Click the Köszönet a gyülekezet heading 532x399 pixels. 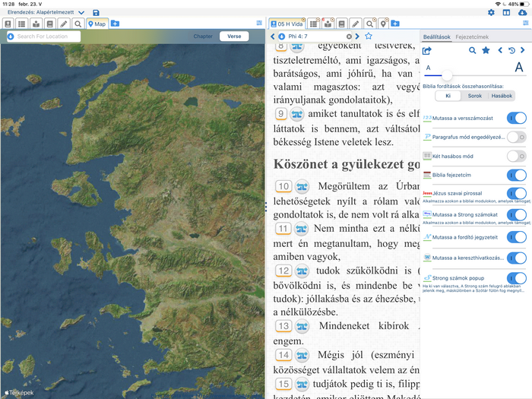(347, 164)
